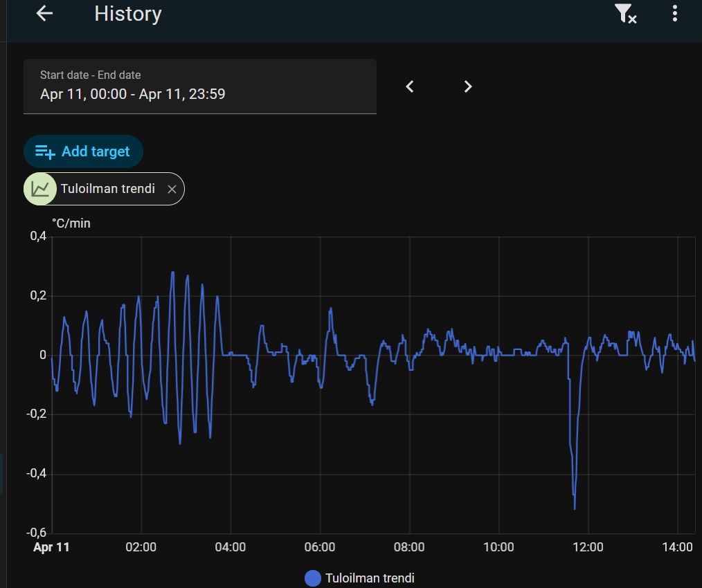Click the -0,6 y-axis label

pos(37,533)
